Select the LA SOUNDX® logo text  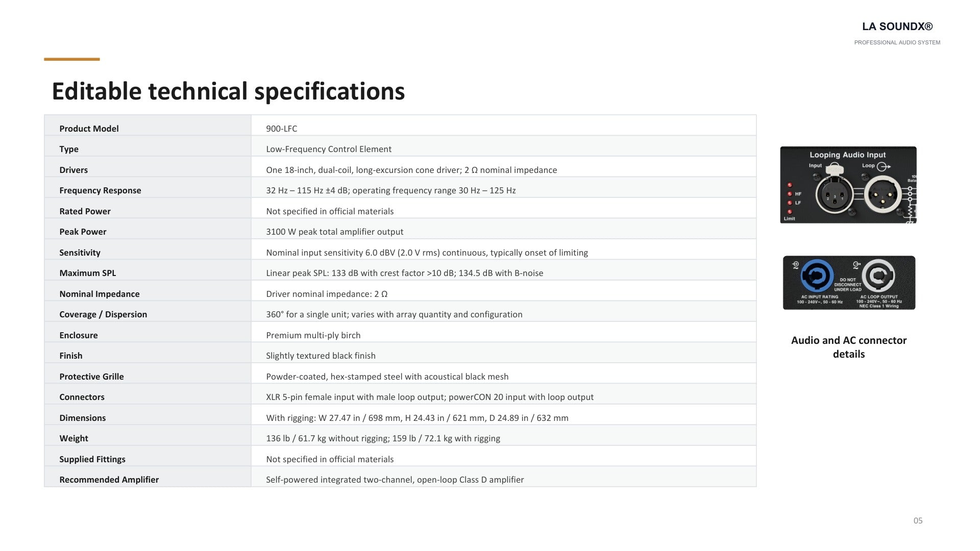coord(897,27)
